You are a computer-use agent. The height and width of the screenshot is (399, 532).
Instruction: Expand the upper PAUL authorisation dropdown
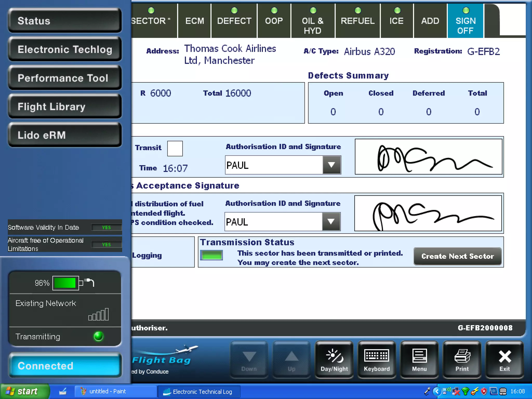coord(331,165)
